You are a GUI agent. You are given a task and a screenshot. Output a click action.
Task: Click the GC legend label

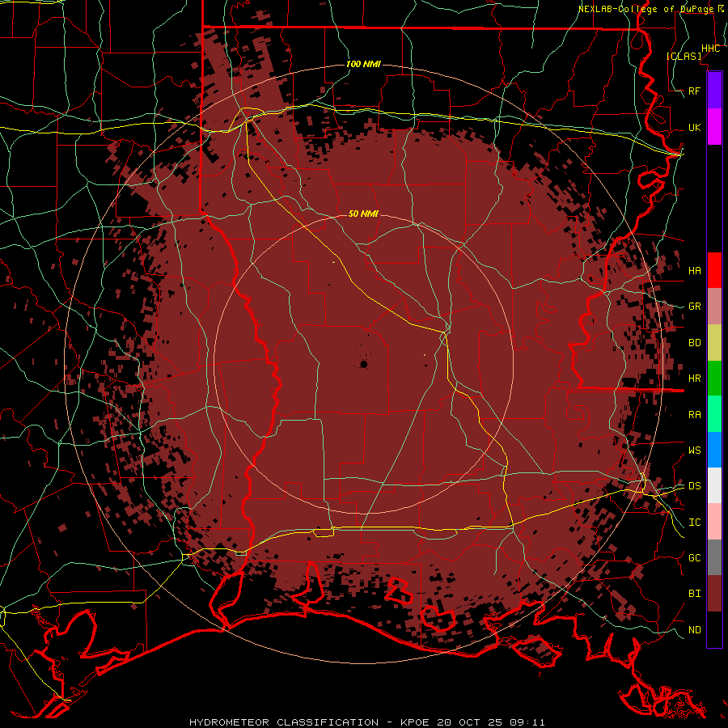(695, 558)
